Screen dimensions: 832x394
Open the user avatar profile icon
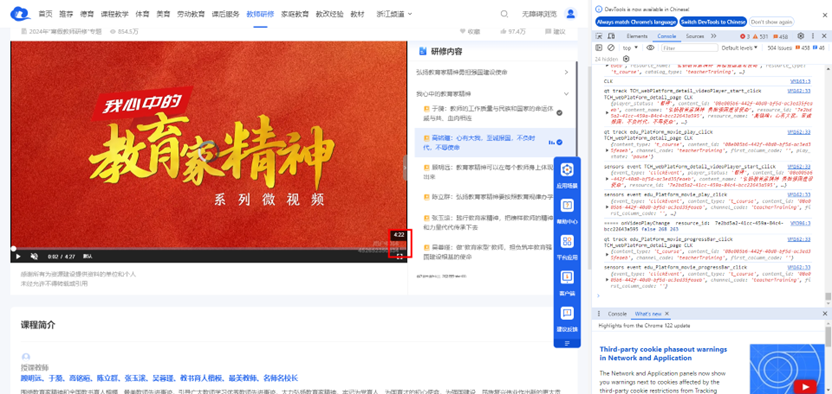pyautogui.click(x=570, y=14)
